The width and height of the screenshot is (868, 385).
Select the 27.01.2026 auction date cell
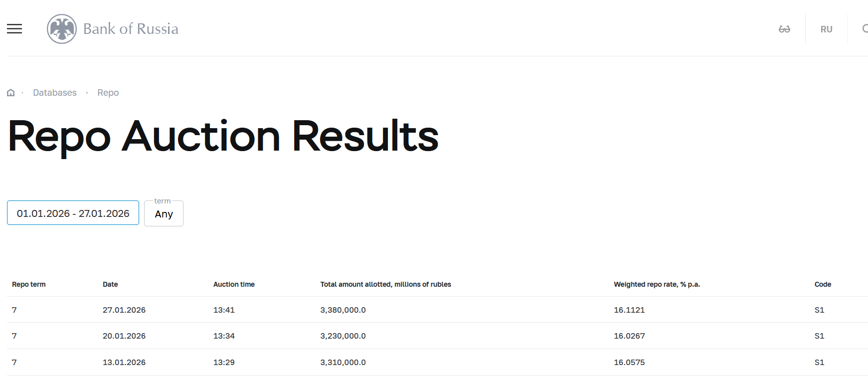click(124, 310)
